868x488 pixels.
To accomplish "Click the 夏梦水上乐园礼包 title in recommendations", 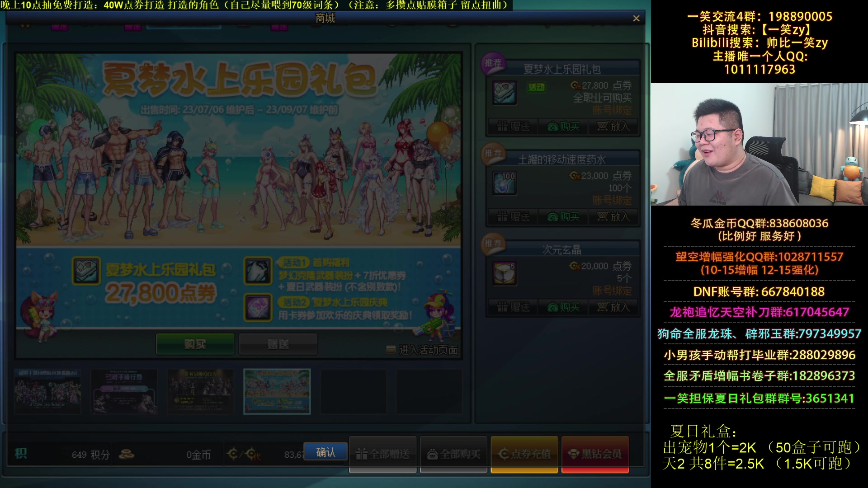I will pyautogui.click(x=562, y=69).
